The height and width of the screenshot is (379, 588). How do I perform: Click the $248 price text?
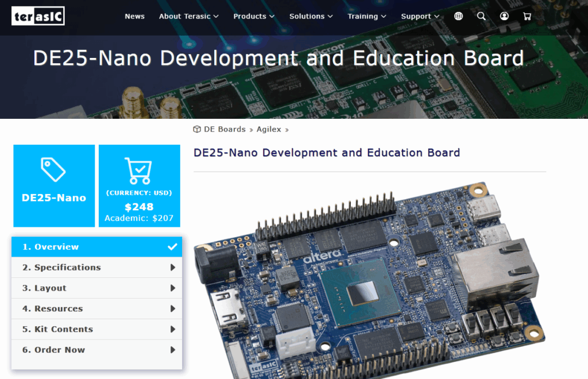click(139, 207)
